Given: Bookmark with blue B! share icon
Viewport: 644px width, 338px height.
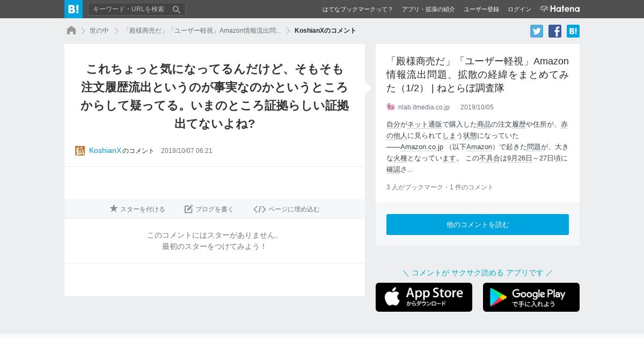Looking at the screenshot, I should pos(573,31).
